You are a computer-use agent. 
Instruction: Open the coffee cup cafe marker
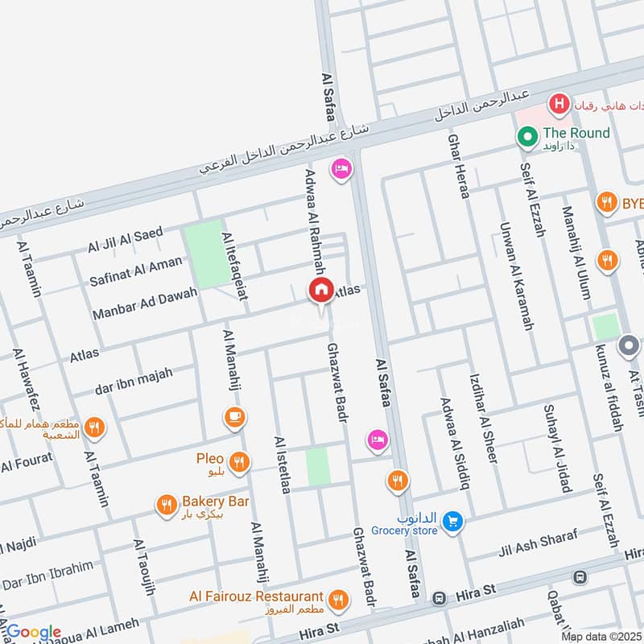[x=235, y=418]
